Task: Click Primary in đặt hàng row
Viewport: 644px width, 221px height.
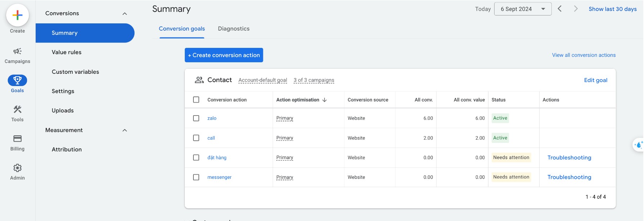Action: coord(285,158)
